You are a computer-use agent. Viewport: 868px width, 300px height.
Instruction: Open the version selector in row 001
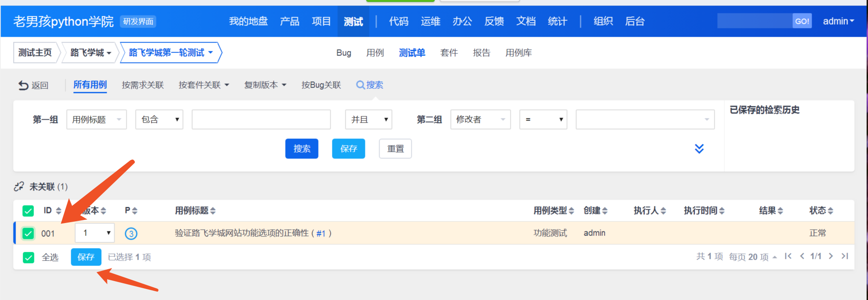95,233
